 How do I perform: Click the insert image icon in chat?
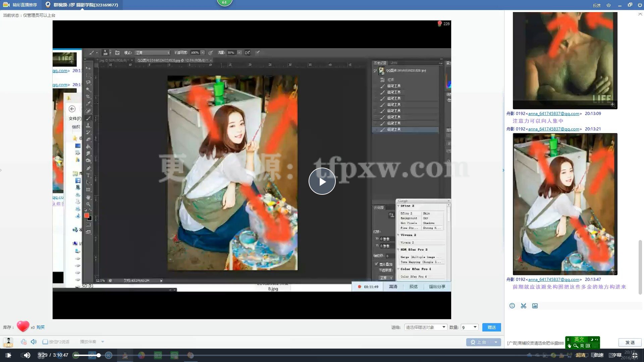tap(535, 306)
